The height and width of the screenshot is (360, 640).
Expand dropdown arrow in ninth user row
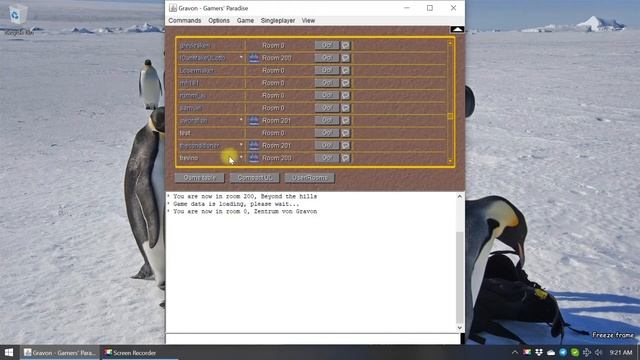[241, 145]
